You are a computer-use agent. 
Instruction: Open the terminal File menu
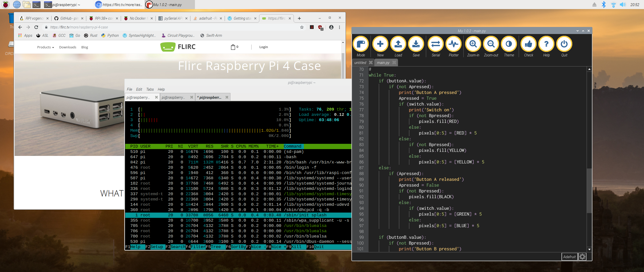point(130,89)
